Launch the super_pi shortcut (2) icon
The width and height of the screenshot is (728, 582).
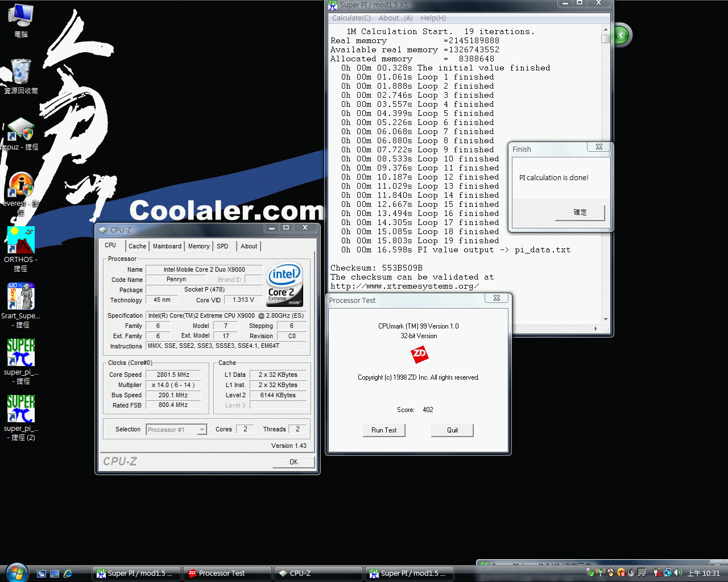point(21,418)
